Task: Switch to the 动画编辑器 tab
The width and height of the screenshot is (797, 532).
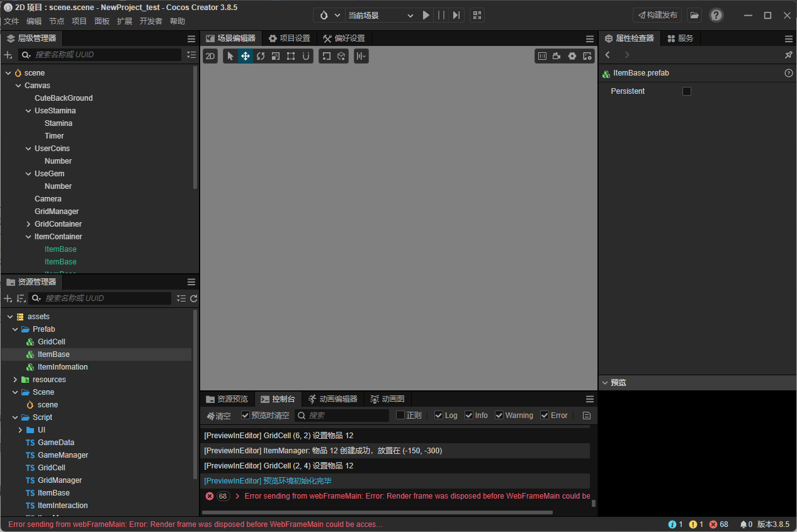Action: point(332,399)
